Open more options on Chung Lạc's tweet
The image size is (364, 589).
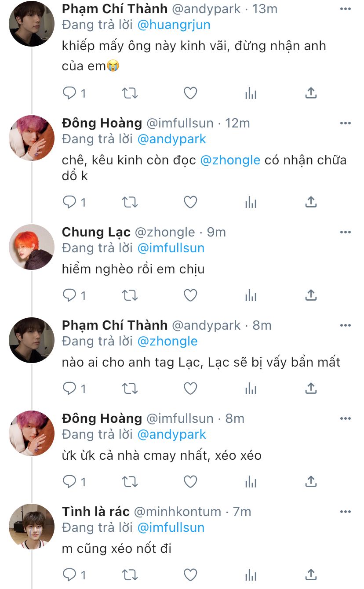tap(346, 232)
